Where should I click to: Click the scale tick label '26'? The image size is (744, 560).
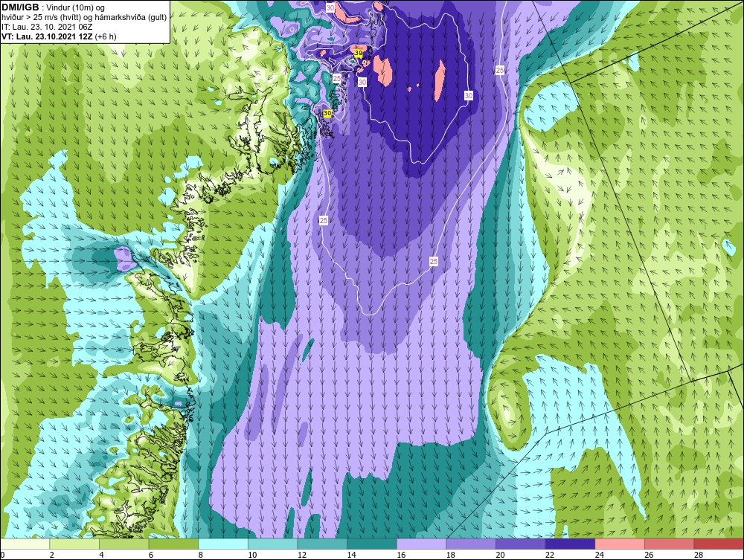[649, 555]
